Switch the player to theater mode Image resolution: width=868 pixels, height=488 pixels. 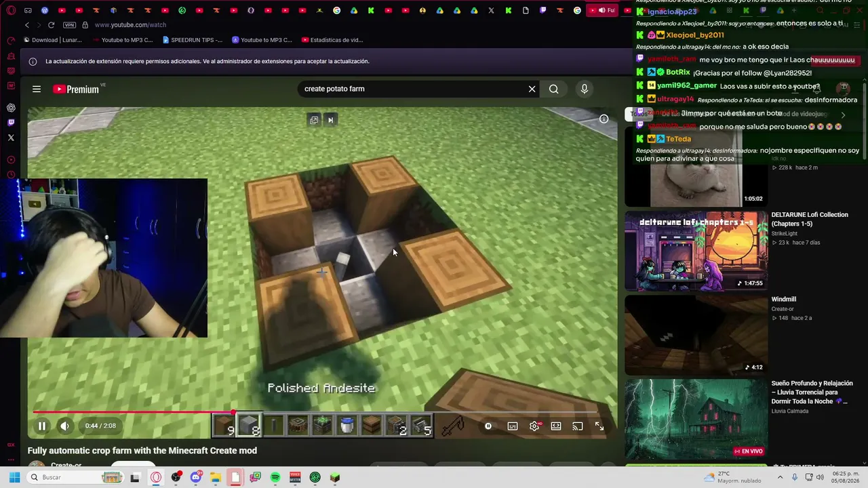pos(556,426)
